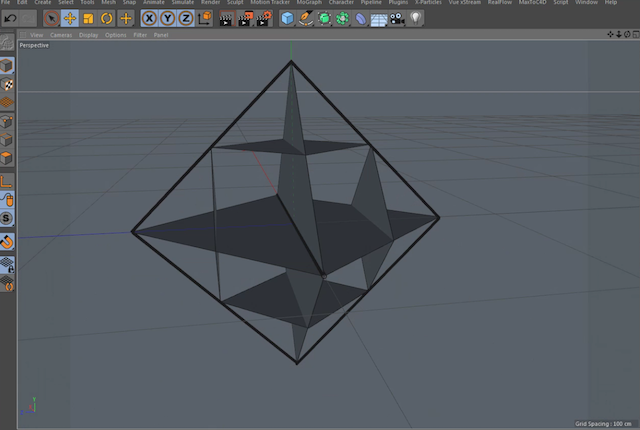The width and height of the screenshot is (640, 430).
Task: Click the last-used tool plus icon
Action: pos(126,18)
